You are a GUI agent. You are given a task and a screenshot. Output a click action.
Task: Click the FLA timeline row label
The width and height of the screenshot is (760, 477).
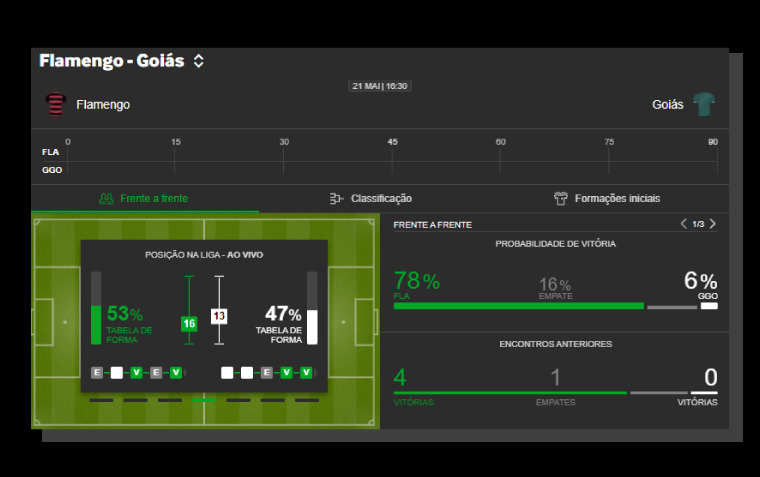coord(50,152)
